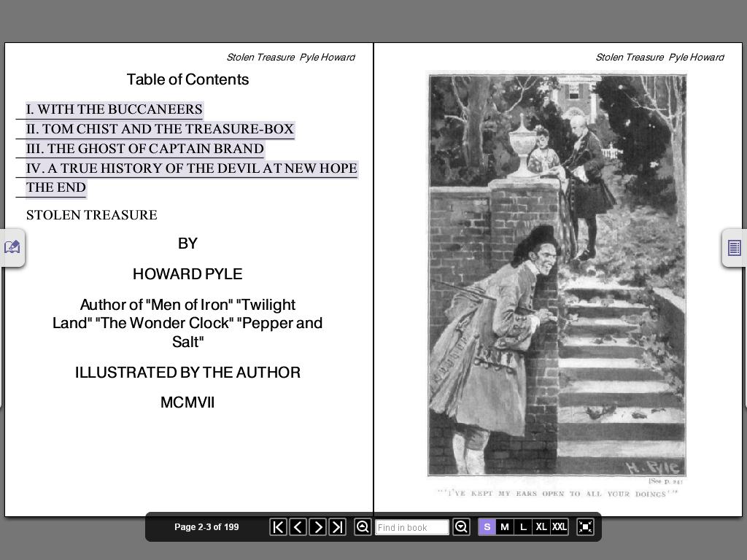Open chapter I. With the Buccaneers
This screenshot has height=560, width=747.
pos(115,109)
